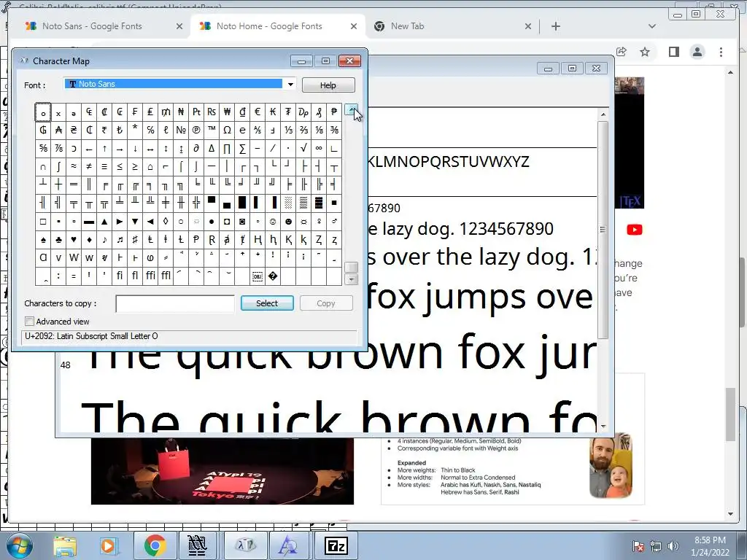Choose the almost-equal ≈ character
Viewport: 747px width, 560px height.
click(x=74, y=167)
